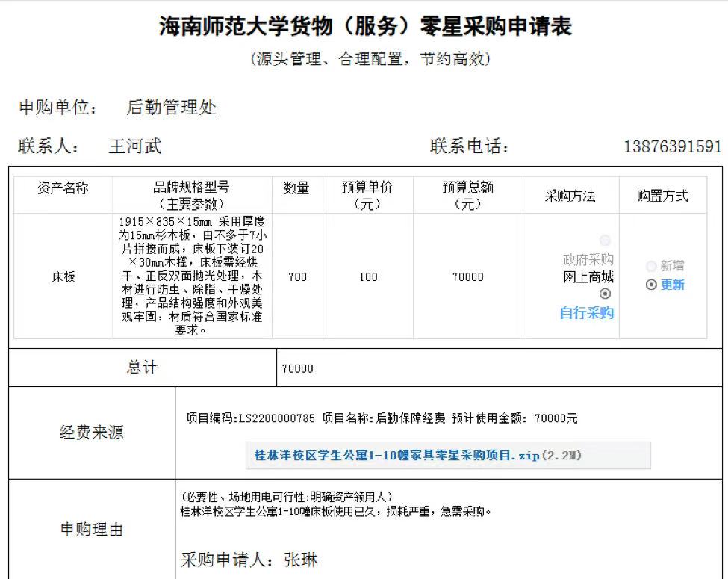Click the 更新 blue label text
Image resolution: width=728 pixels, height=579 pixels.
point(672,285)
